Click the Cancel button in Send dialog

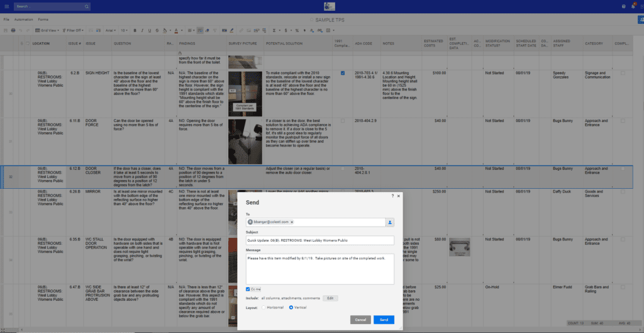pos(360,320)
